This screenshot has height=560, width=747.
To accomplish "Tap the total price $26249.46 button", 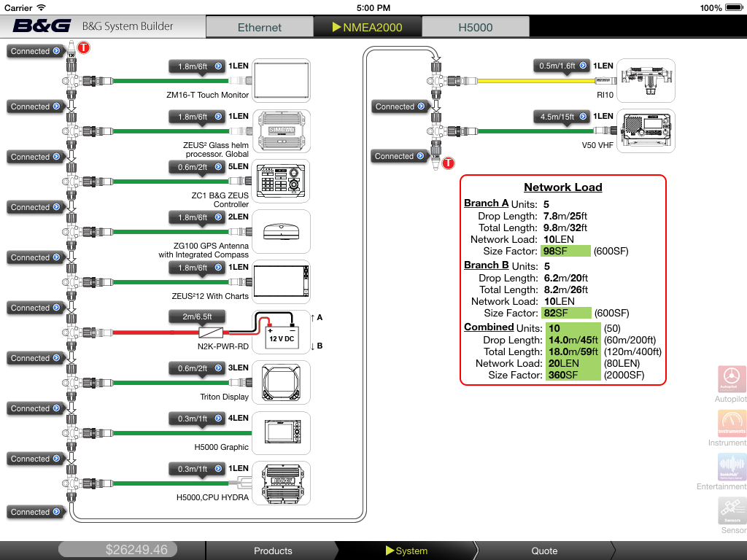I will pos(117,550).
